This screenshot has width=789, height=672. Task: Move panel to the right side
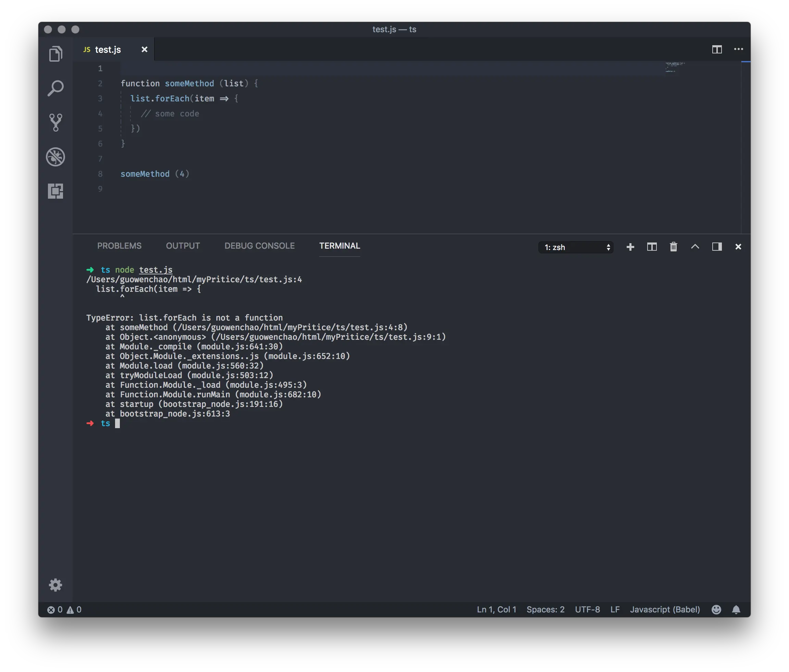[717, 247]
